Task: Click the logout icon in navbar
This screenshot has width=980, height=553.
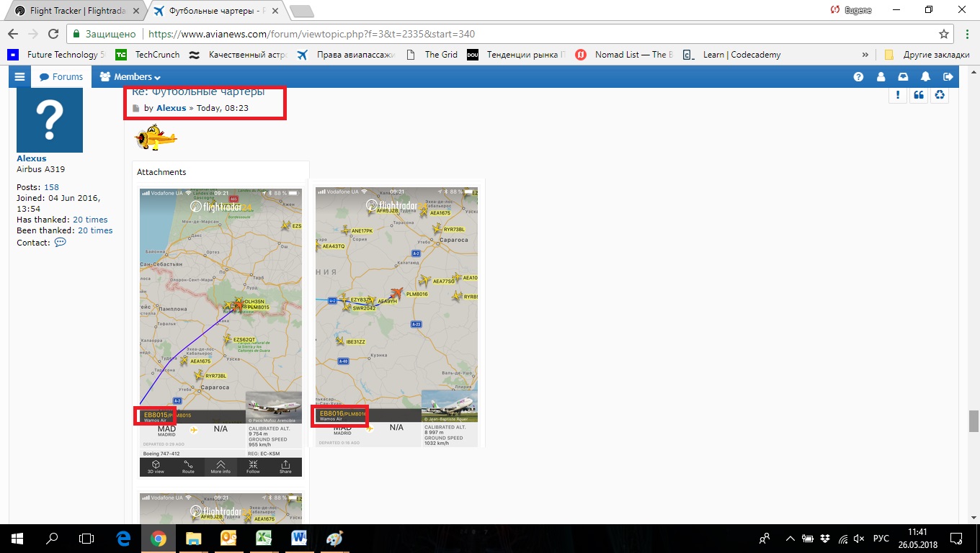Action: click(948, 77)
